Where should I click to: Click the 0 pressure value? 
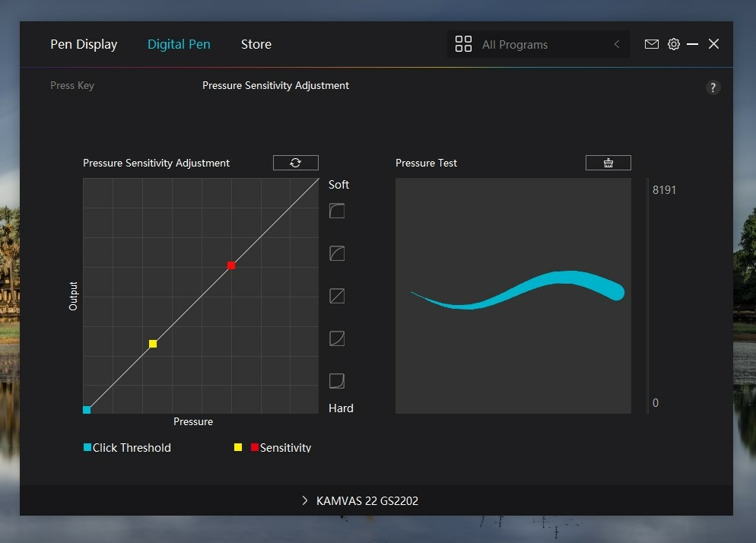[x=656, y=402]
